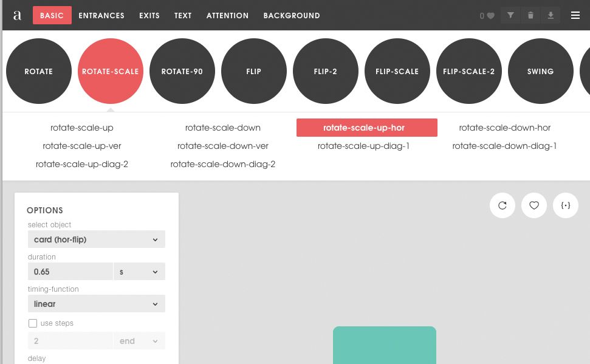Activate the FLIP-SCALE animation category

coord(397,71)
